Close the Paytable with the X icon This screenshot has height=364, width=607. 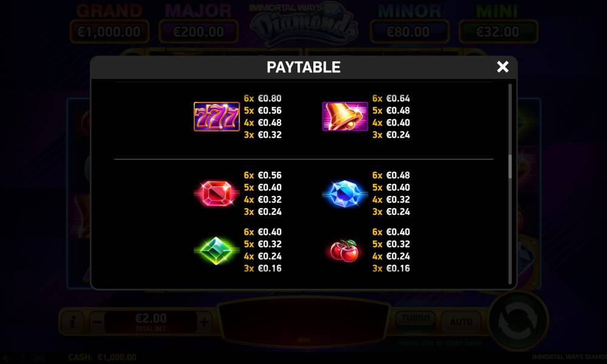503,67
